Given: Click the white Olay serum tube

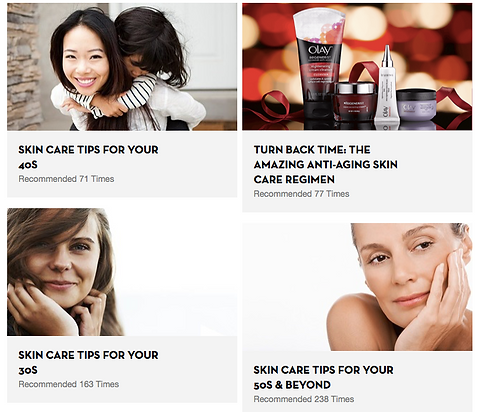Looking at the screenshot, I should (387, 87).
